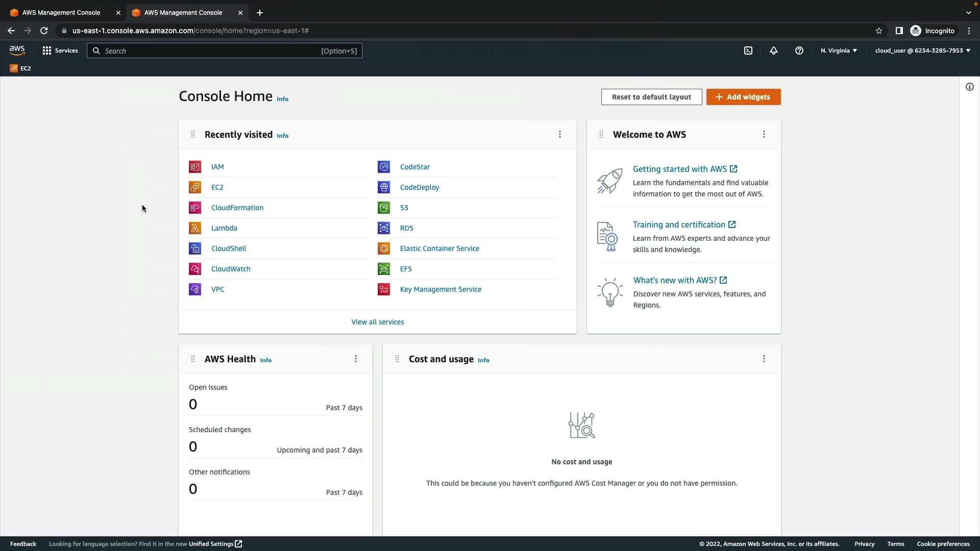The width and height of the screenshot is (980, 551).
Task: Expand the cloud_user account dropdown
Action: coord(922,51)
